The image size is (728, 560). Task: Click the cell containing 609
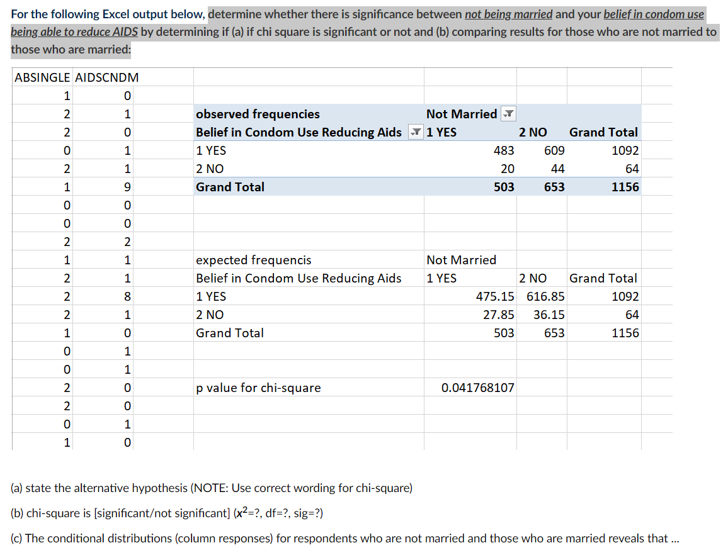(x=555, y=150)
